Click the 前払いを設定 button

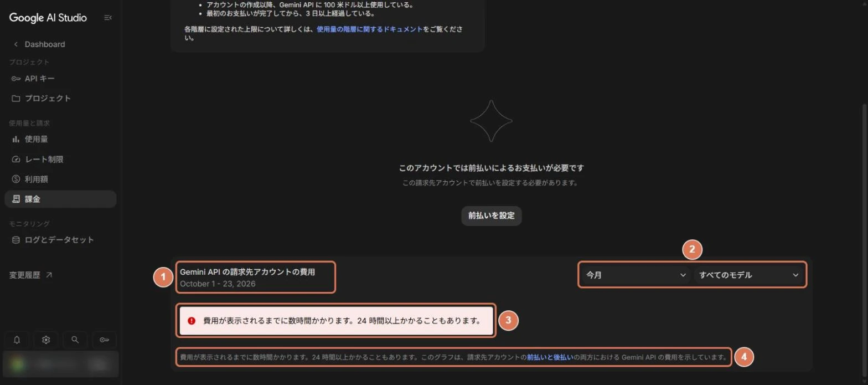(x=492, y=215)
